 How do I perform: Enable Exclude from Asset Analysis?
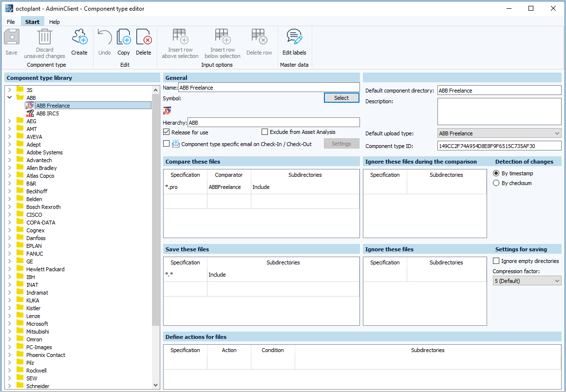pos(265,131)
